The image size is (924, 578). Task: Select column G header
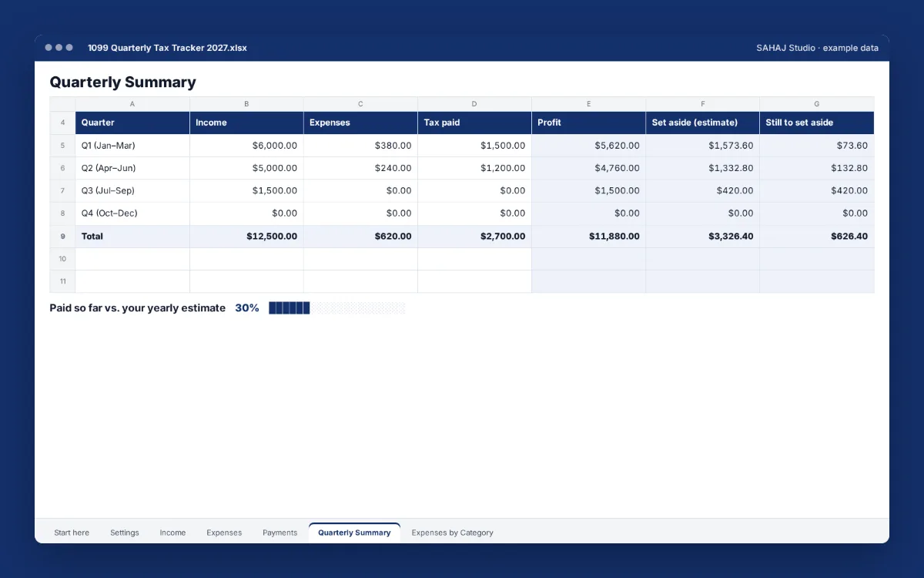pyautogui.click(x=817, y=104)
